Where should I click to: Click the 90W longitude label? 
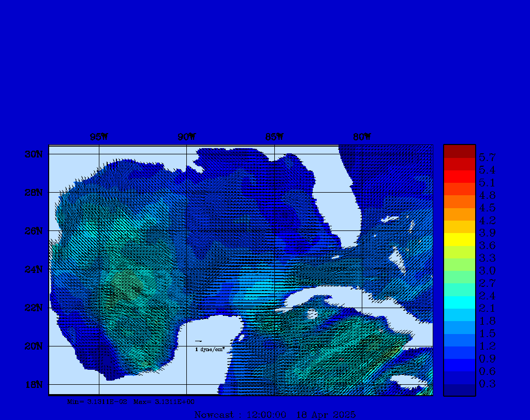(x=186, y=137)
